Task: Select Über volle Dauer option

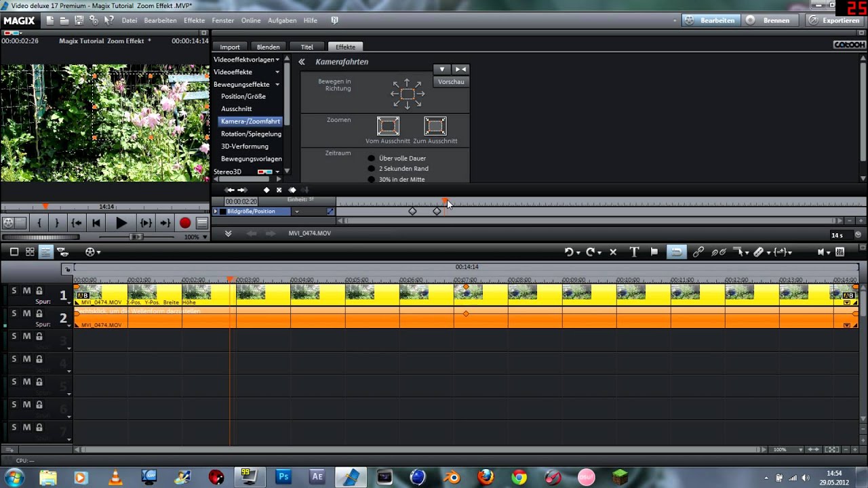Action: tap(371, 159)
